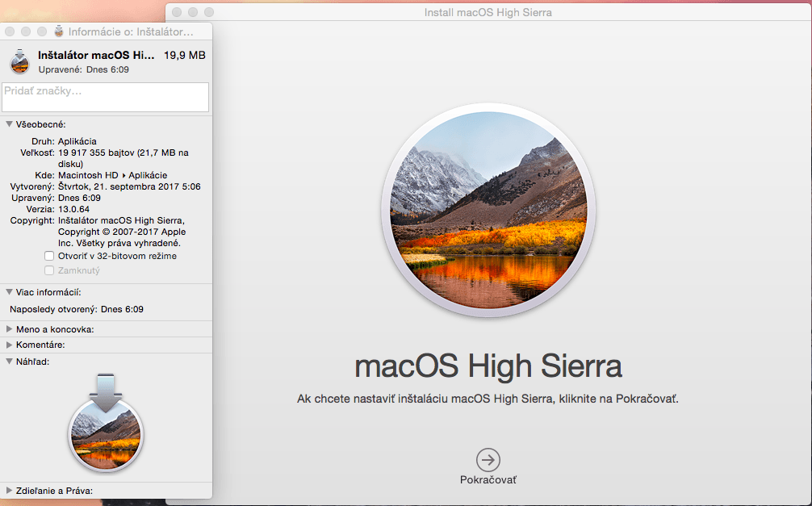Click the Naposledy otvorený: Dnes 6:09 line
This screenshot has height=506, width=812.
tap(77, 309)
